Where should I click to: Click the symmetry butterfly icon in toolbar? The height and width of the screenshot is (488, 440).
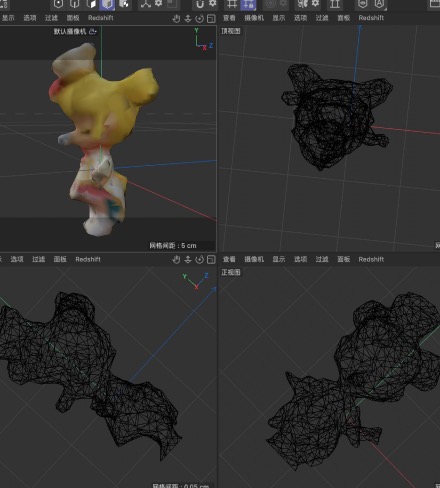pyautogui.click(x=302, y=4)
